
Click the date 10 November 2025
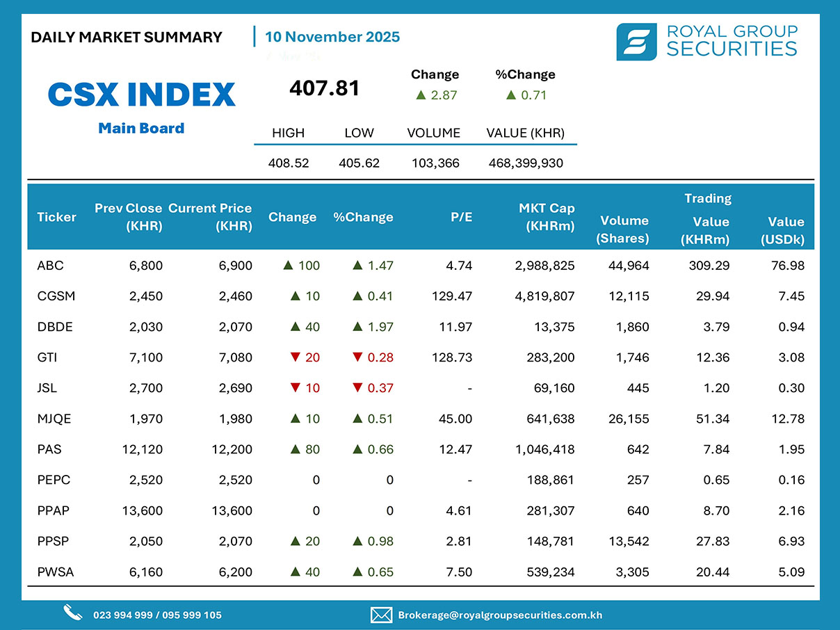(332, 37)
